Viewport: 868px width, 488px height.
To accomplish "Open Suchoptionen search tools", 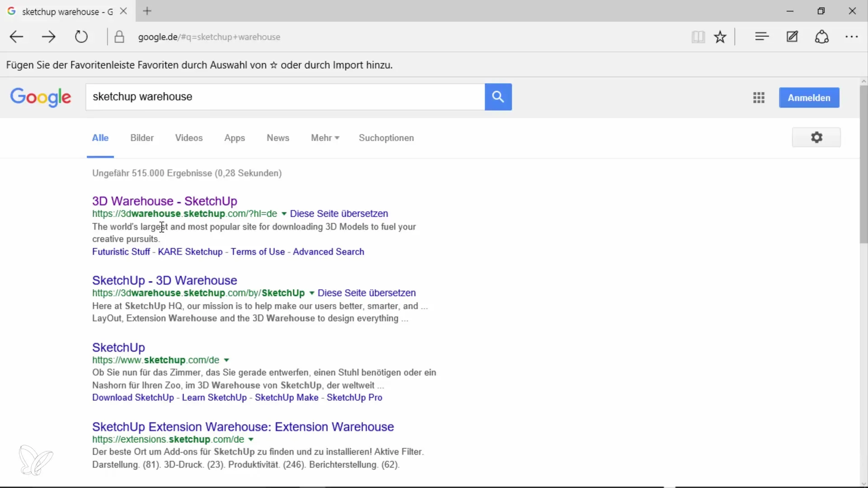I will coord(387,138).
